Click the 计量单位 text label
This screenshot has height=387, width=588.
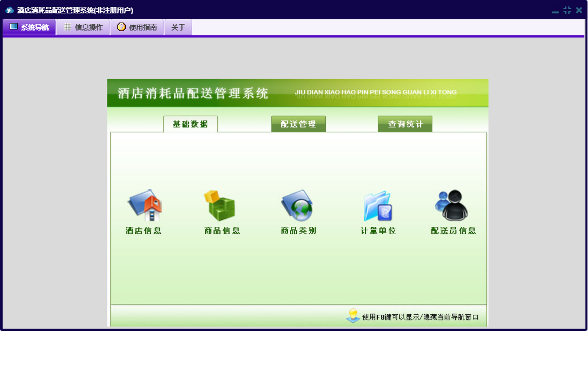(378, 231)
